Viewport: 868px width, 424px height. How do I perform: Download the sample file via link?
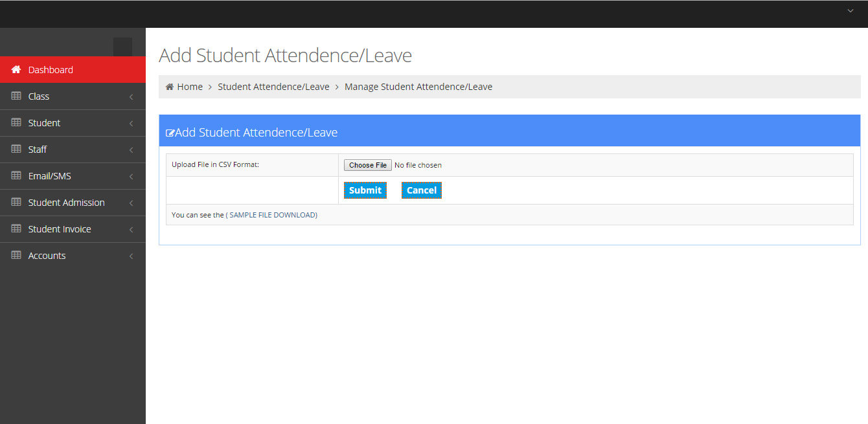273,215
